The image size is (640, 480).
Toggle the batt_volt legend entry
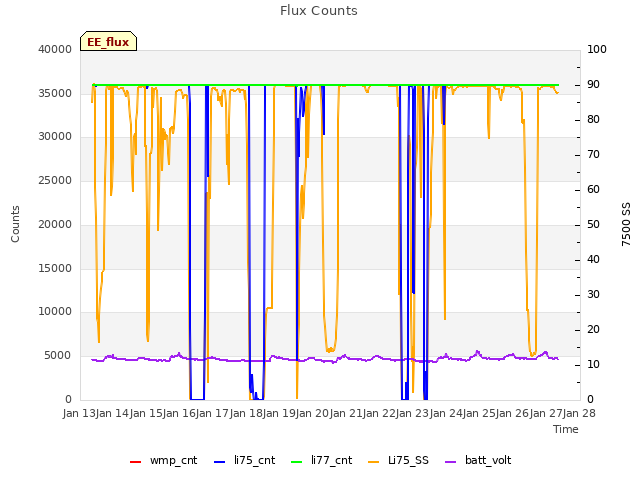[478, 461]
